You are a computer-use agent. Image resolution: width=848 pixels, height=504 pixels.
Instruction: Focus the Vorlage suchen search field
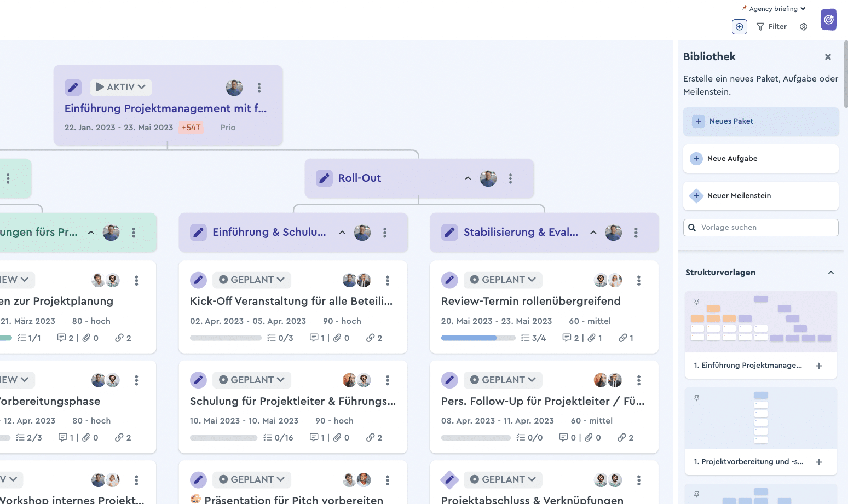coord(761,228)
